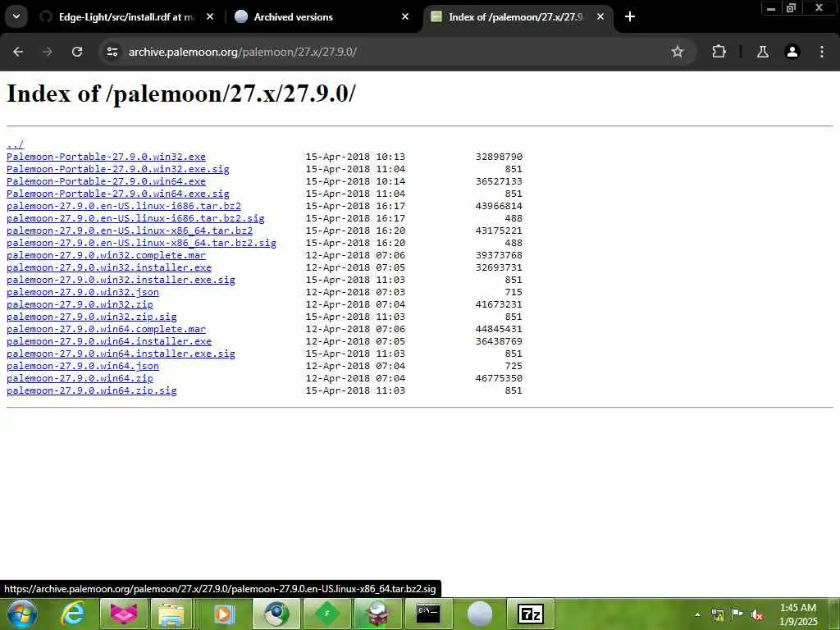The width and height of the screenshot is (840, 630).
Task: Download palemoon-27.9.0.win64.zip
Action: tap(80, 379)
